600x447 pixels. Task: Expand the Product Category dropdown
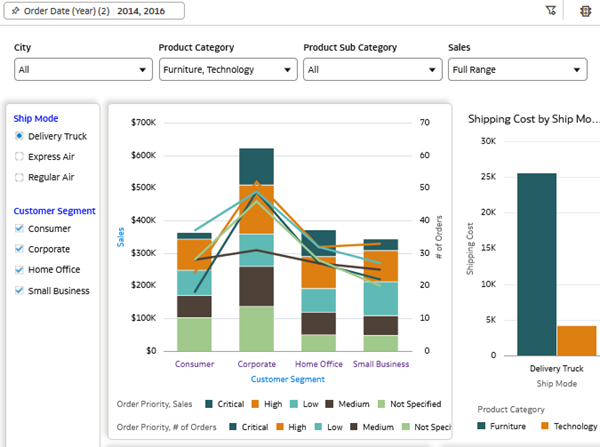click(x=227, y=70)
